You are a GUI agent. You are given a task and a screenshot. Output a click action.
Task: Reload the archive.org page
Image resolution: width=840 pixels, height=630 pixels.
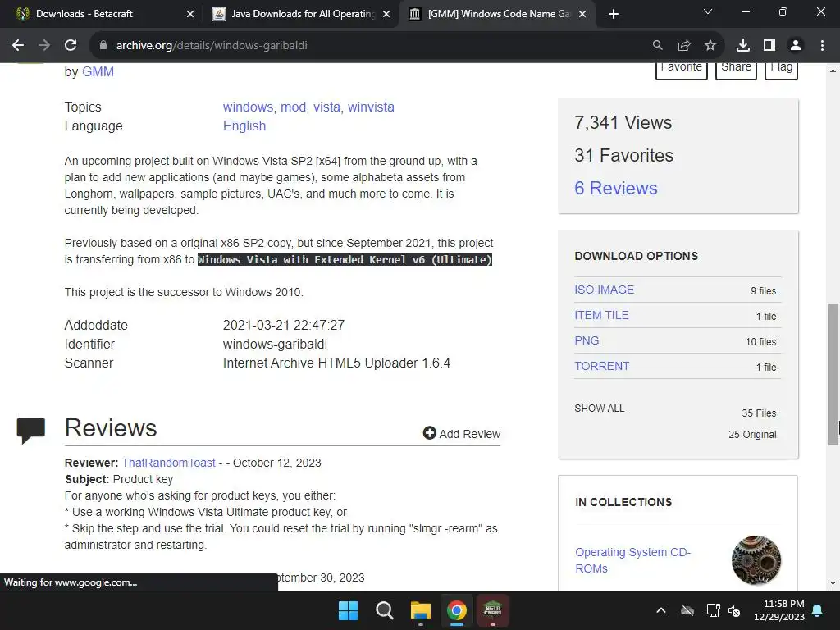pyautogui.click(x=71, y=46)
